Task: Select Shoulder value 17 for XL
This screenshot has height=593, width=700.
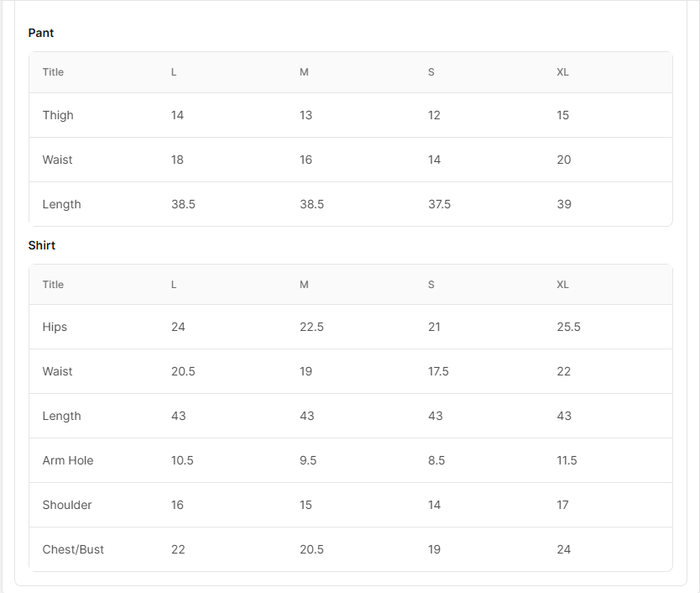Action: pyautogui.click(x=562, y=505)
